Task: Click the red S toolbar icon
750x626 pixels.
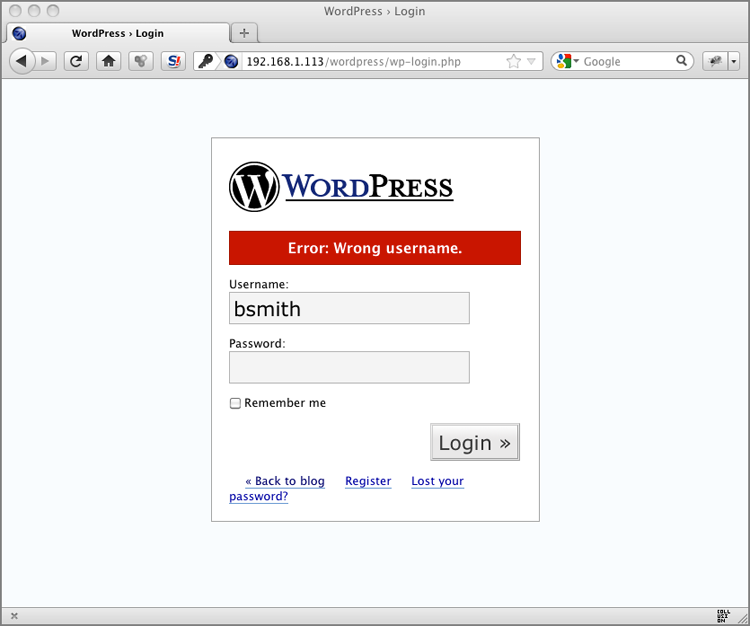Action: click(174, 61)
